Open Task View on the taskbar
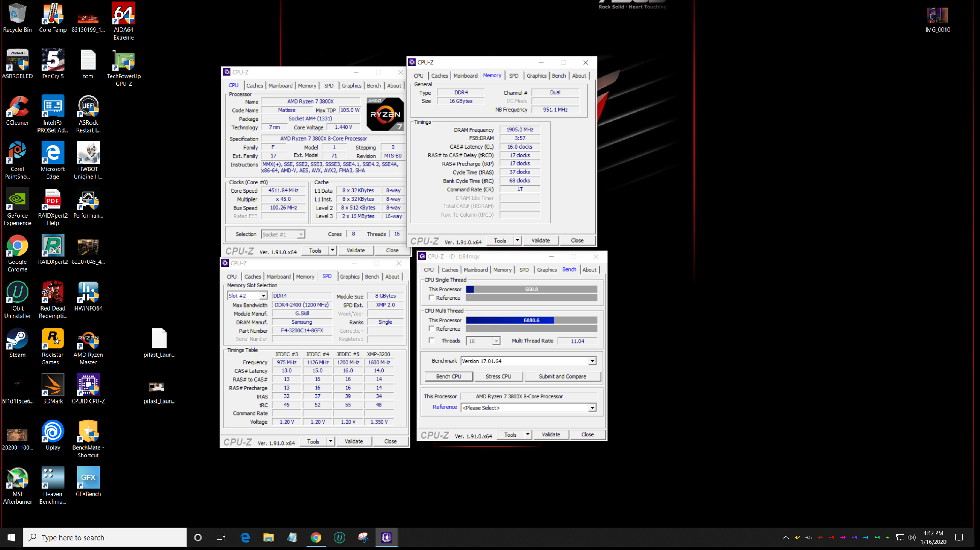This screenshot has width=980, height=550. [x=221, y=537]
